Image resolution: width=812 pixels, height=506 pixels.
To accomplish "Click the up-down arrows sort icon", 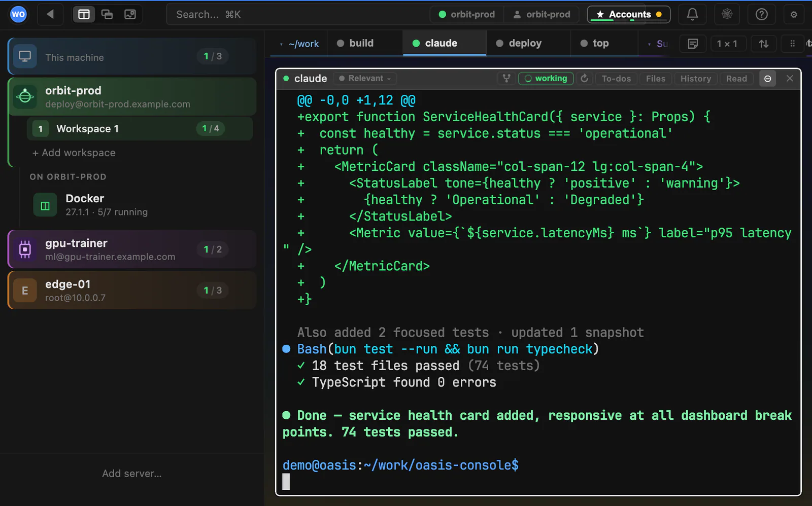I will tap(763, 44).
